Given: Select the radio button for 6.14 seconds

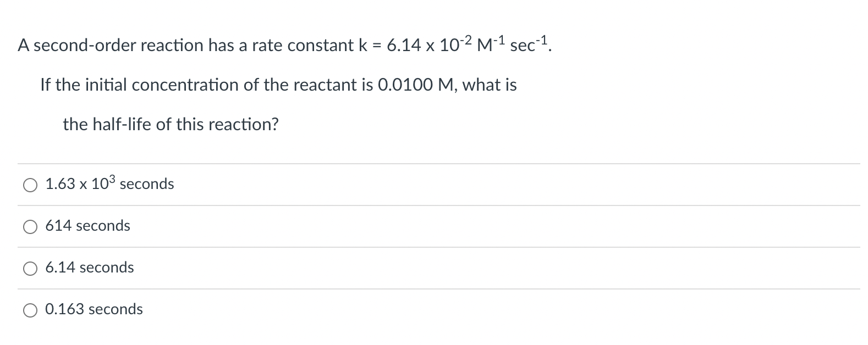Looking at the screenshot, I should (30, 268).
